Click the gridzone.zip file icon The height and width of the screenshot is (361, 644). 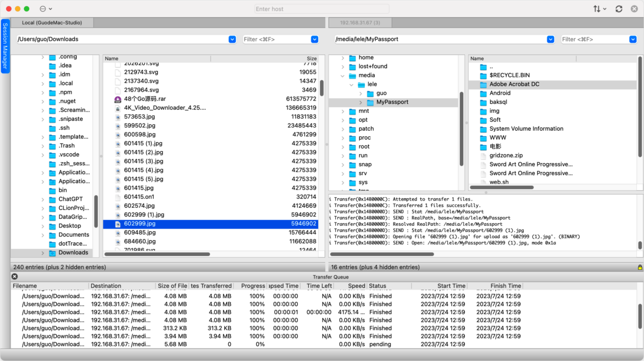pos(484,155)
